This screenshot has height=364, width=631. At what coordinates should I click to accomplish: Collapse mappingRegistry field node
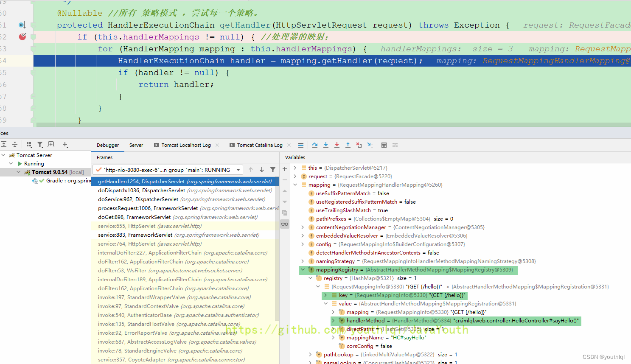(x=303, y=269)
